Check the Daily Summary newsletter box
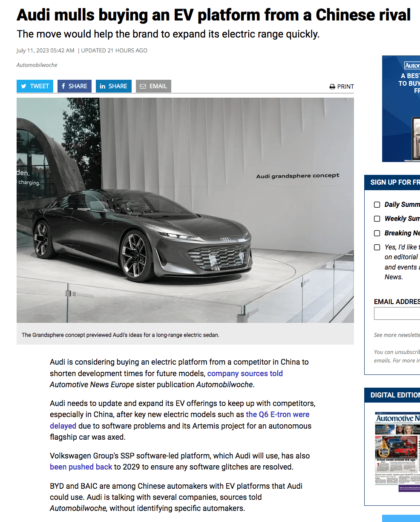The height and width of the screenshot is (522, 420). (377, 205)
